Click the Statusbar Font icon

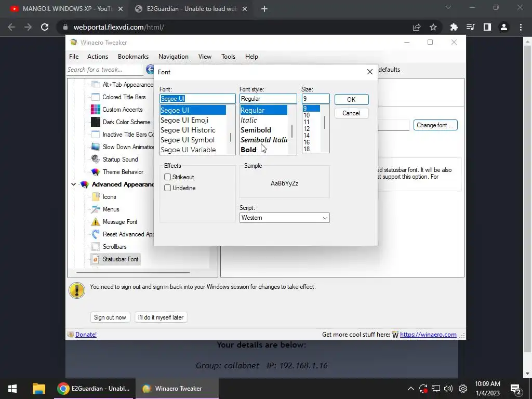[96, 259]
